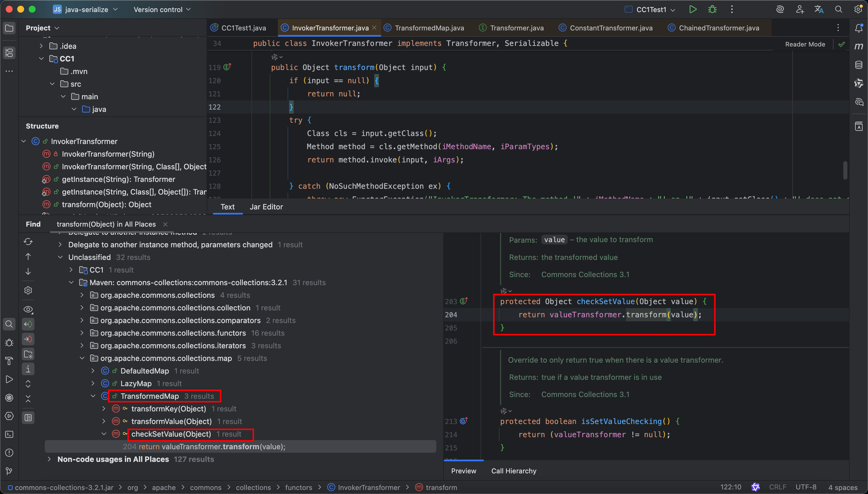This screenshot has width=868, height=494.
Task: Open the Maven tool window icon
Action: point(859,46)
